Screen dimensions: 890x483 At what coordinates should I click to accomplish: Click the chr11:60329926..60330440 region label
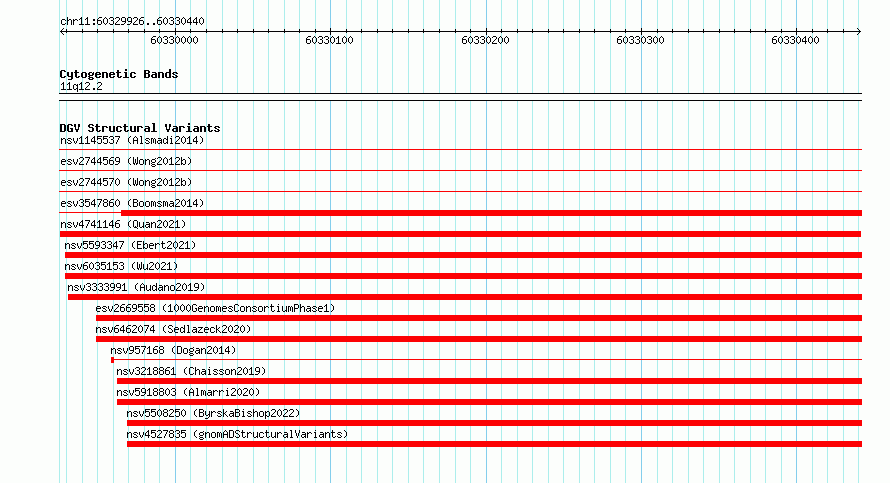[132, 22]
